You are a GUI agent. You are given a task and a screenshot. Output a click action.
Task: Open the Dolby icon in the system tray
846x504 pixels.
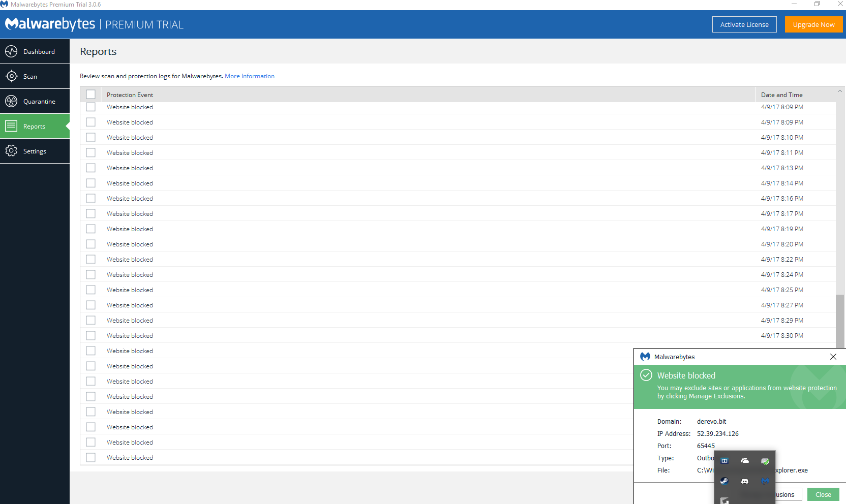coord(724,461)
